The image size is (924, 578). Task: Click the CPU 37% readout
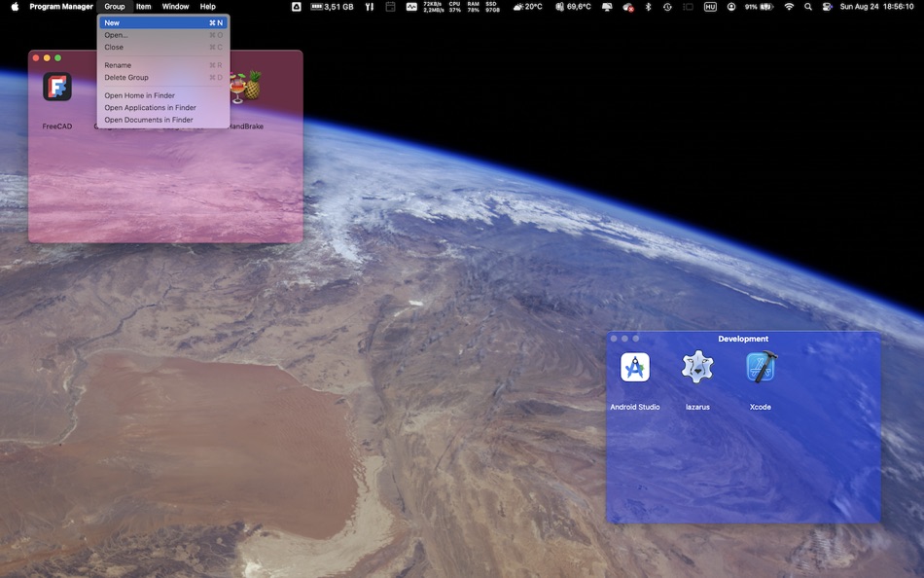[x=454, y=7]
